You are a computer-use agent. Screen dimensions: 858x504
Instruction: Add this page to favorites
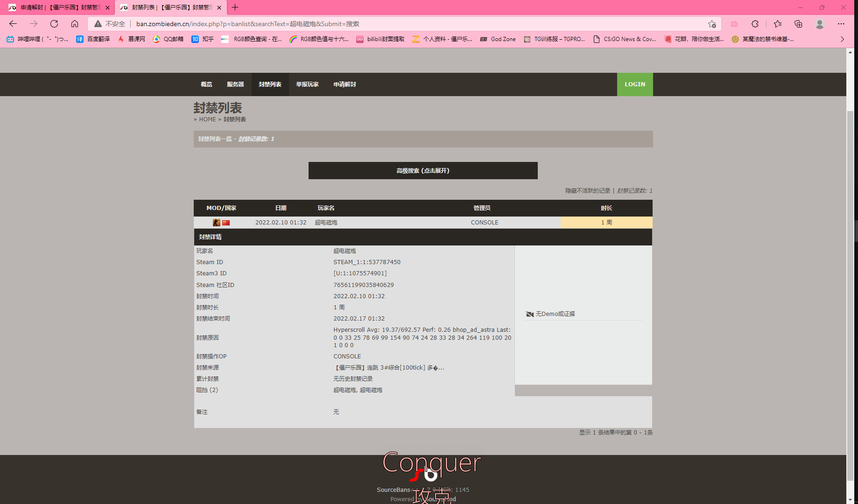[x=712, y=24]
